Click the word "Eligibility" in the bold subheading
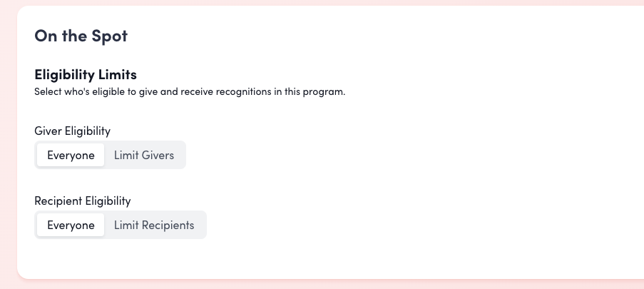 click(65, 74)
